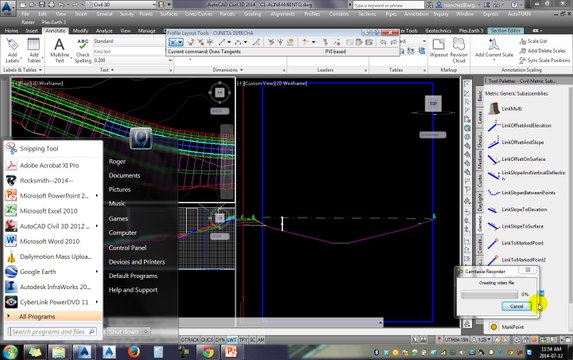The height and width of the screenshot is (360, 573).
Task: Select the LinkOffsetAndElevation subassembly
Action: [519, 126]
